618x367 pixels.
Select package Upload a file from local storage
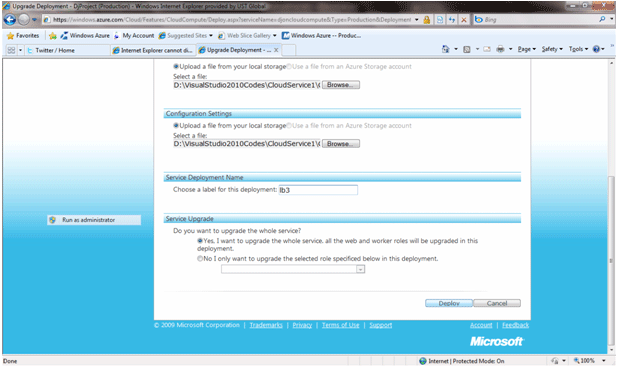[176, 66]
